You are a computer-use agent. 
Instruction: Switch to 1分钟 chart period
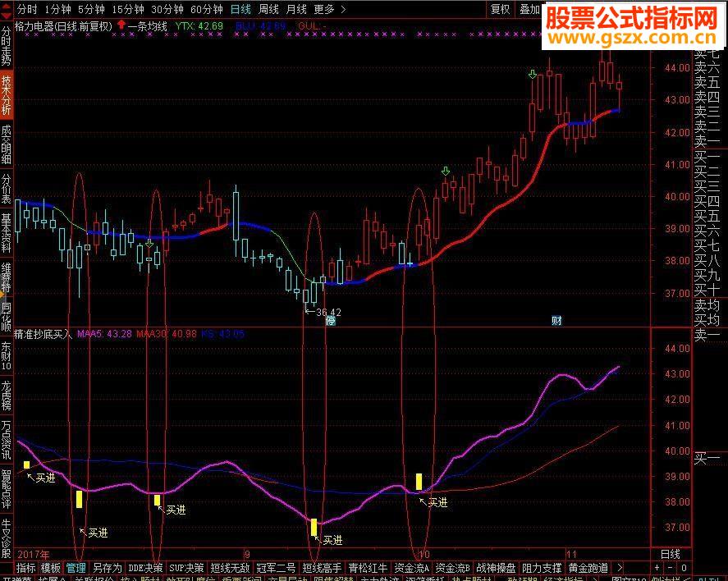coord(58,9)
